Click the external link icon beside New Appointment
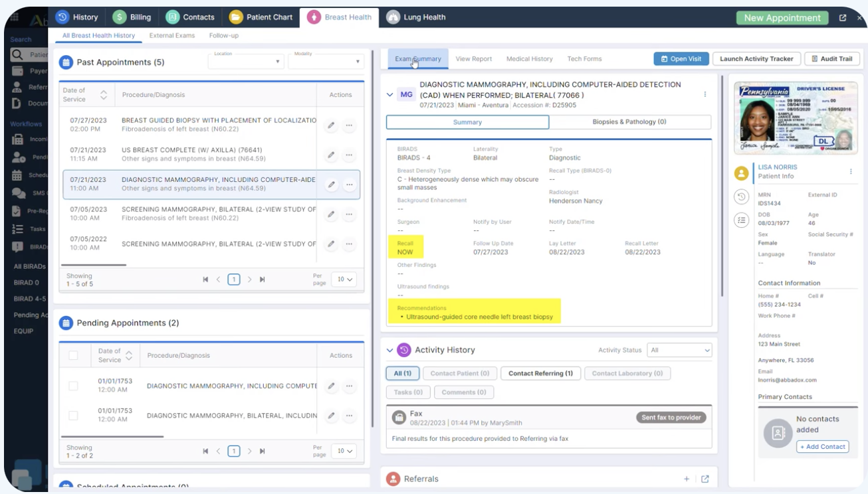This screenshot has height=494, width=868. click(x=843, y=18)
